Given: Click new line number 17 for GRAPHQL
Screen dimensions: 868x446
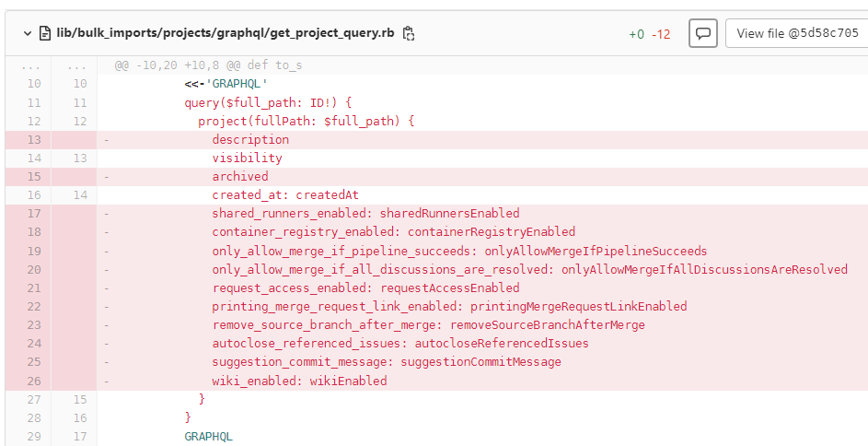Looking at the screenshot, I should (x=79, y=436).
